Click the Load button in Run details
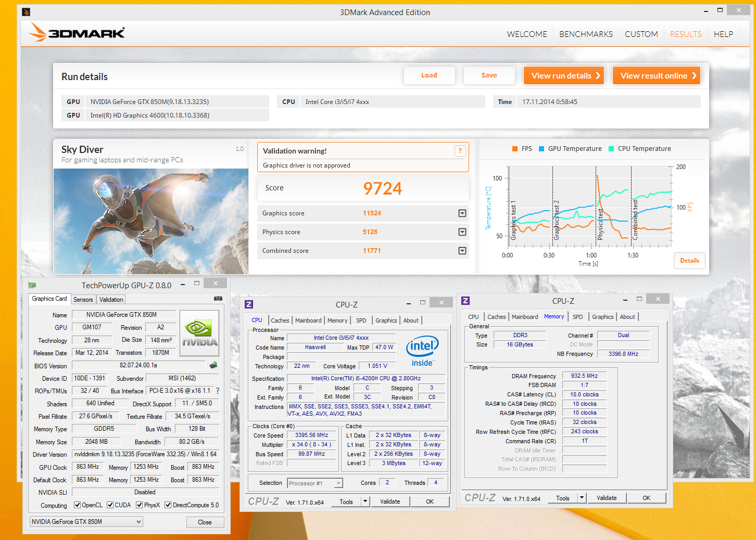The width and height of the screenshot is (756, 540). pyautogui.click(x=429, y=75)
